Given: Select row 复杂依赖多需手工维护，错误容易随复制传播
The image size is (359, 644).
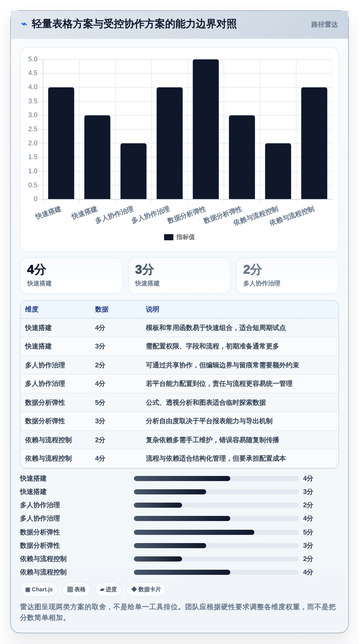Looking at the screenshot, I should click(180, 440).
